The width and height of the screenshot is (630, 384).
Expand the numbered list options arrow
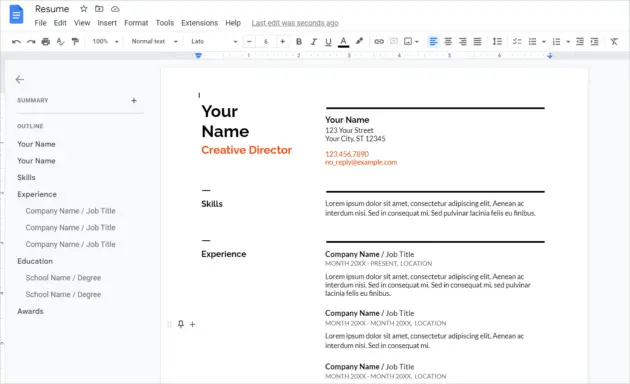[568, 42]
